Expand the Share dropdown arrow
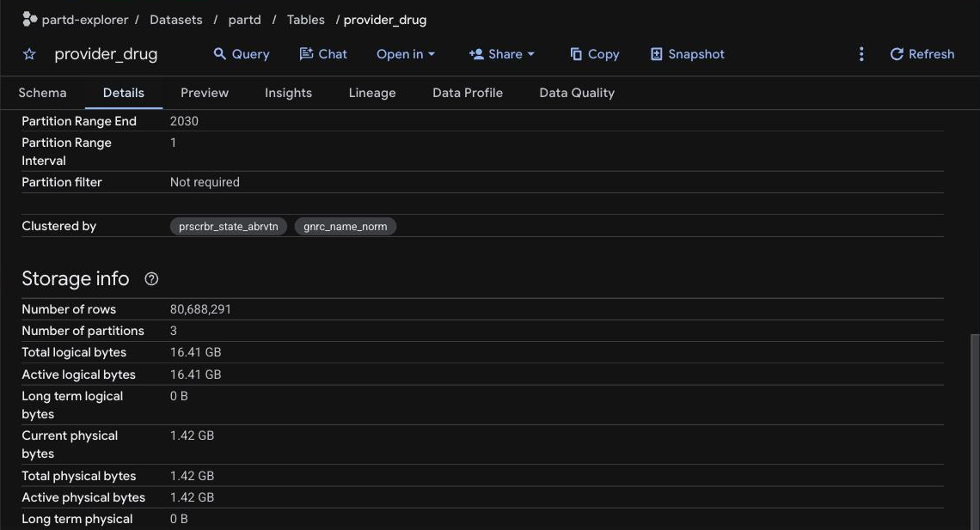980x530 pixels. pyautogui.click(x=531, y=54)
